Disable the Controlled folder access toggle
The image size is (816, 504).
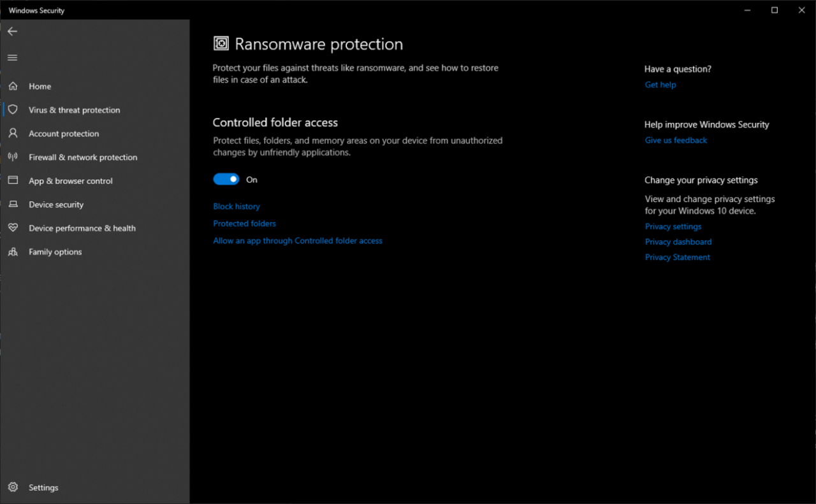[226, 179]
